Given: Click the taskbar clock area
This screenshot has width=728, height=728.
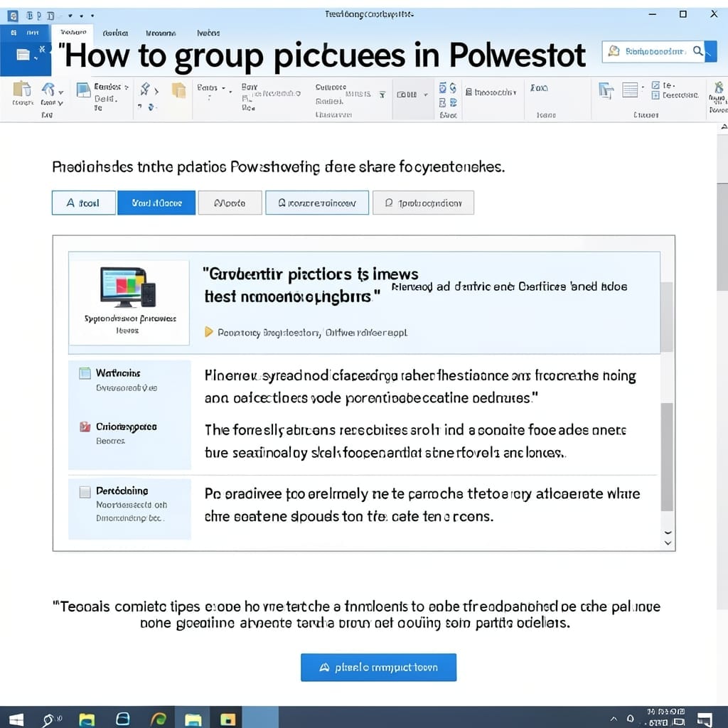Looking at the screenshot, I should pyautogui.click(x=665, y=717).
